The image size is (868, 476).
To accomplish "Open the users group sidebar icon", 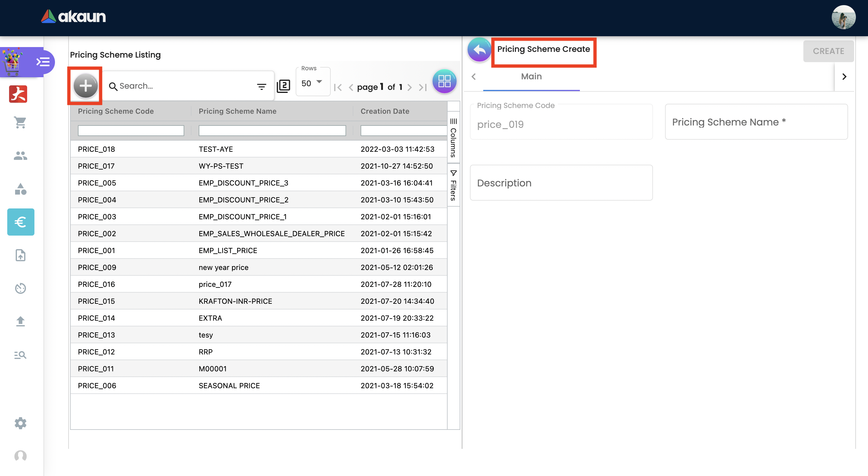I will coord(20,156).
